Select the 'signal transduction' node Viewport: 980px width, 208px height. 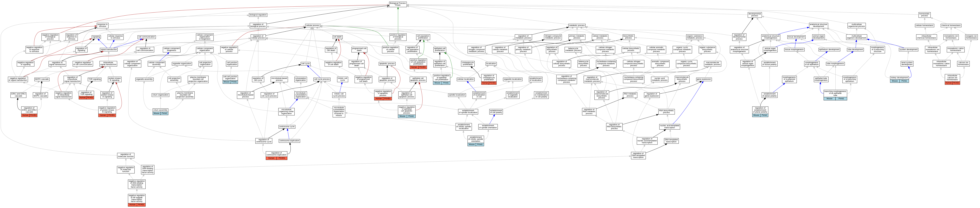pyautogui.click(x=109, y=50)
